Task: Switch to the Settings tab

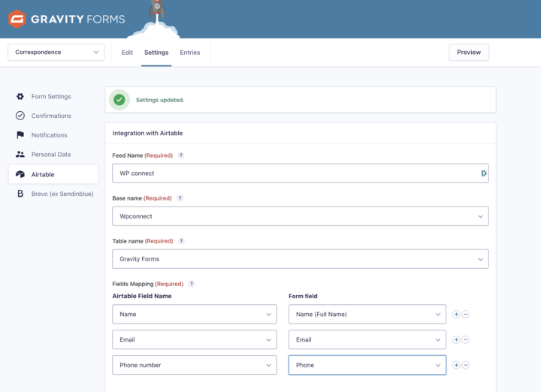Action: pos(156,53)
